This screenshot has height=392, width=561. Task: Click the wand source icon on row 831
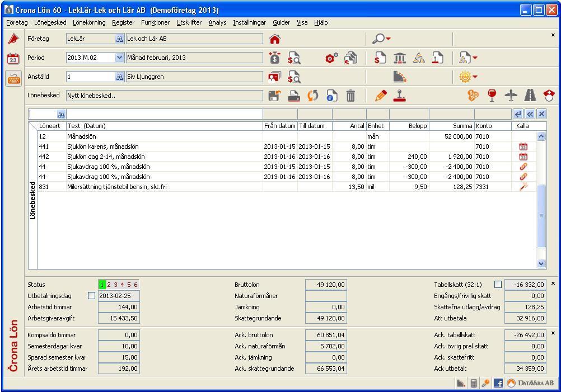[x=523, y=187]
